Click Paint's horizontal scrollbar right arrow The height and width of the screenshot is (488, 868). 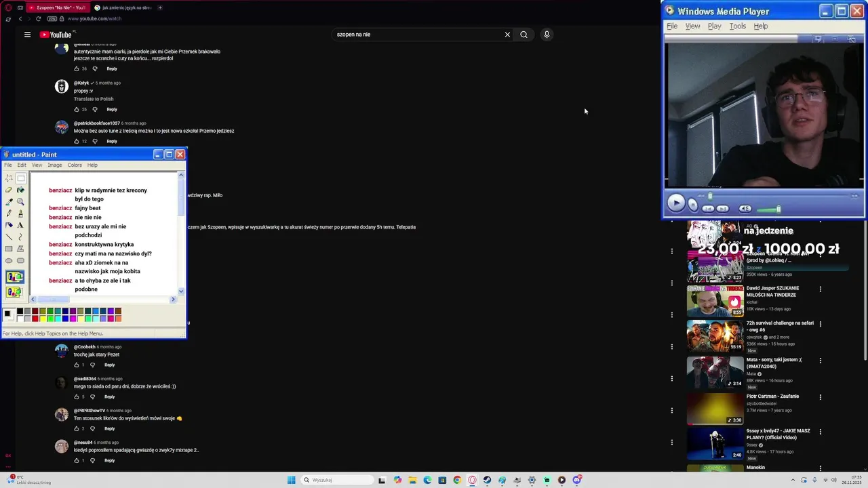(173, 299)
